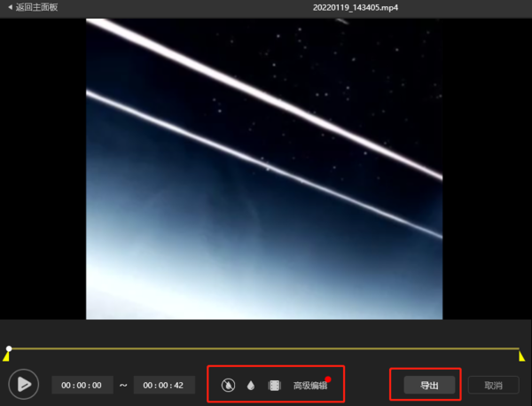Click the middle of the yellow timeline track
Viewport: 532px width, 406px height.
click(264, 349)
